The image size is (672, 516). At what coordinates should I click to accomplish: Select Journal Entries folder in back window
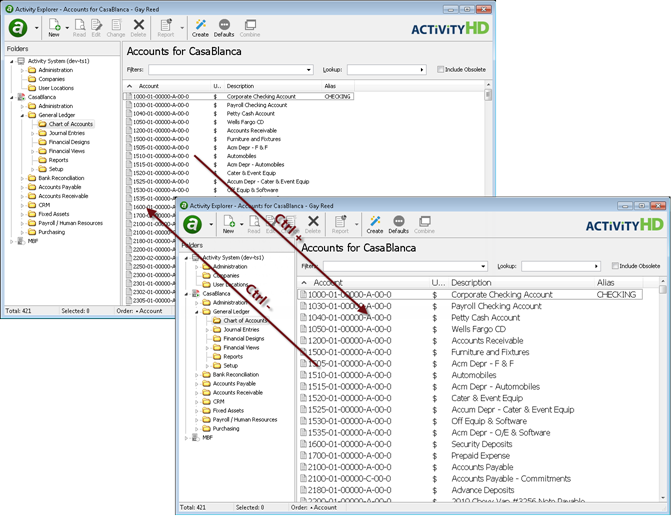tap(62, 133)
